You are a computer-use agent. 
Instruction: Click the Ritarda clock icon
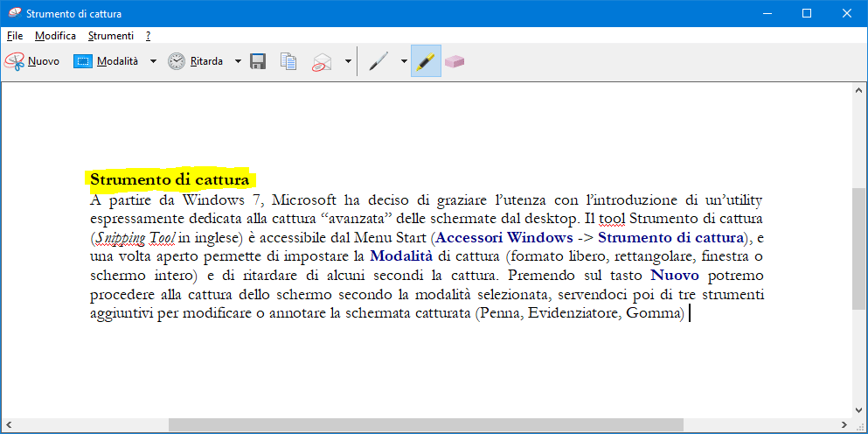pos(177,61)
